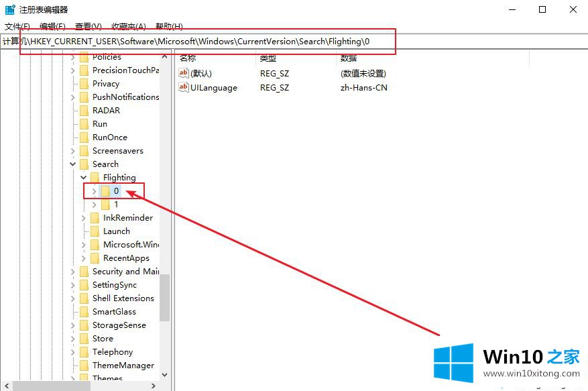
Task: Expand the StorageSense key
Action: (73, 325)
